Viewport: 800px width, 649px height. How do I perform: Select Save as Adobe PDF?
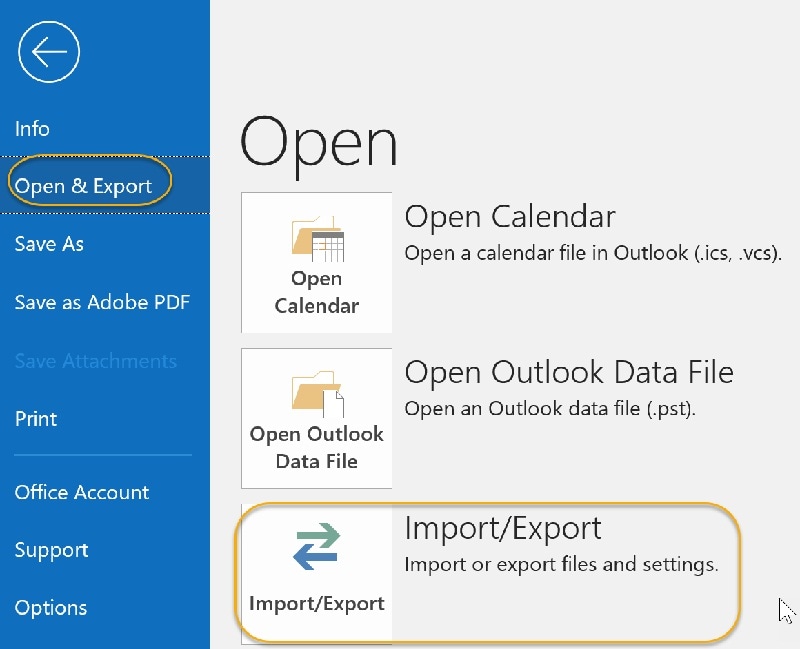(102, 302)
